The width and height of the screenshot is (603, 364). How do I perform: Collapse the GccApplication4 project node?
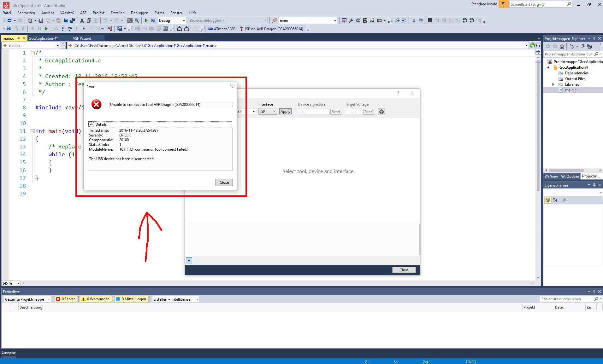point(548,67)
